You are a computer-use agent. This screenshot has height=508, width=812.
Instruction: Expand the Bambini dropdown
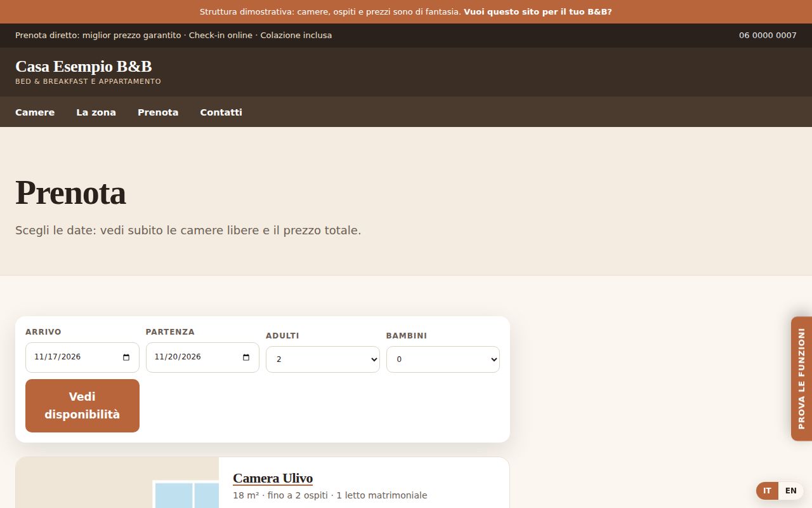(x=443, y=359)
